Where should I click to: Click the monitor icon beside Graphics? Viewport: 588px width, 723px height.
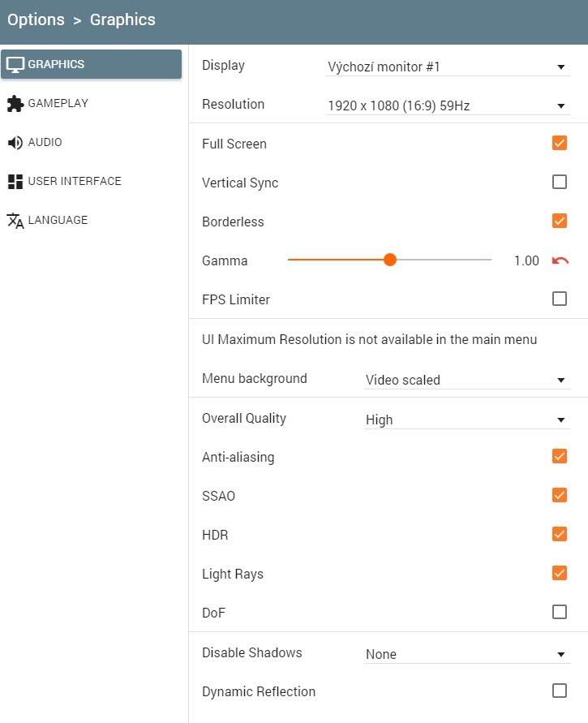(15, 64)
